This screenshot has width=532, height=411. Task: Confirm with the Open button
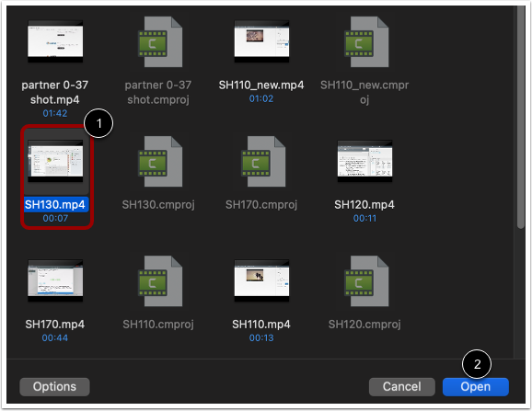pos(475,386)
